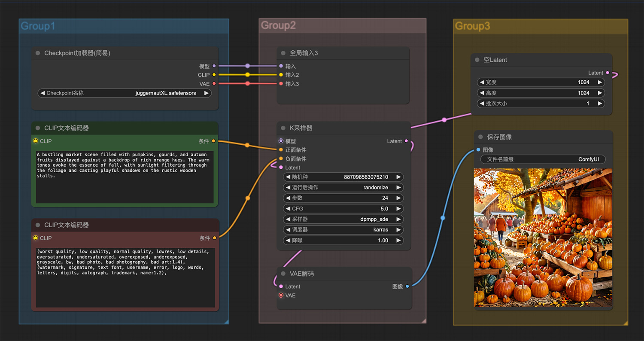Open the 采样器 dropdown showing dpmpp_sde
644x341 pixels.
pyautogui.click(x=343, y=219)
